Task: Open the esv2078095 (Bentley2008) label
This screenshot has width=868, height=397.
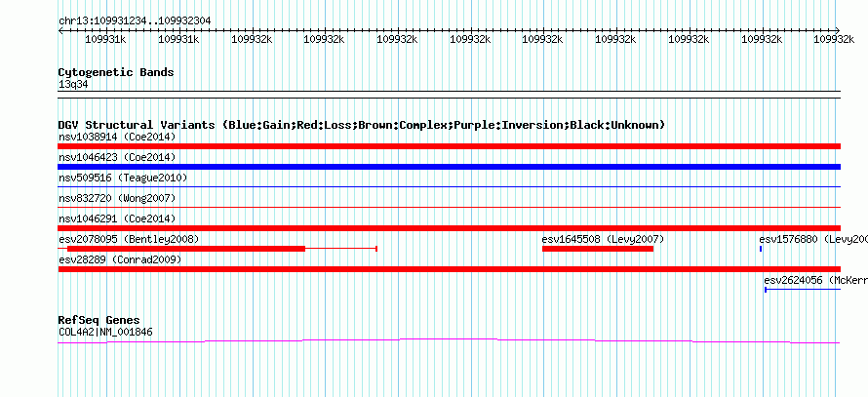Action: pos(129,239)
